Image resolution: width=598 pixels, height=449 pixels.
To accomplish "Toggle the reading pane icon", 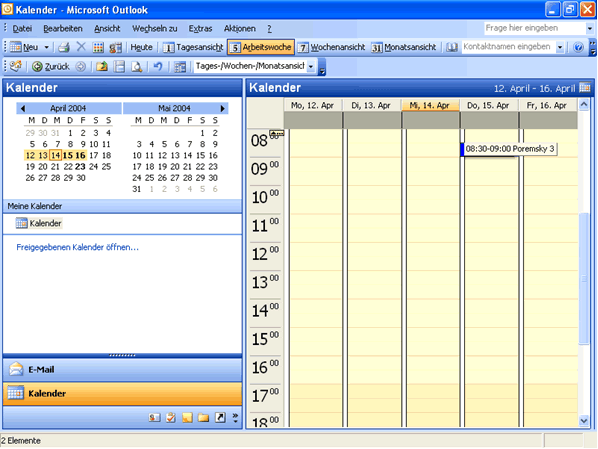I will (x=120, y=67).
